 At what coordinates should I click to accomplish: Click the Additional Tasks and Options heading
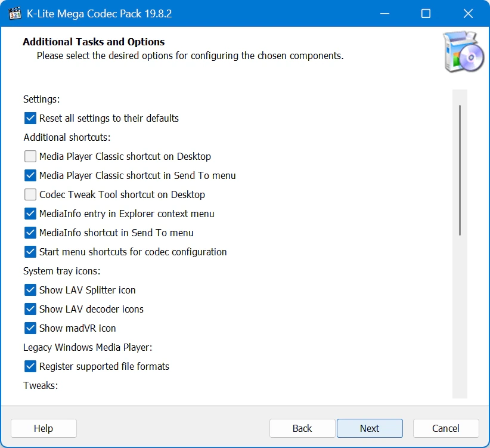94,42
